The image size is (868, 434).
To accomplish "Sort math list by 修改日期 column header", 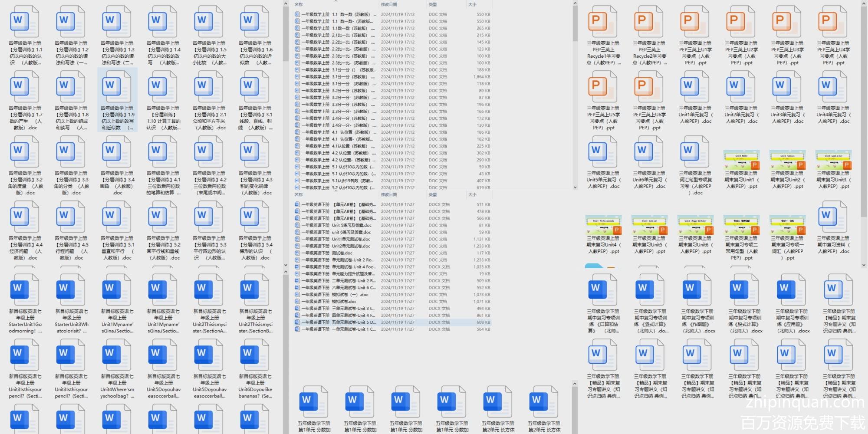I will pos(389,5).
